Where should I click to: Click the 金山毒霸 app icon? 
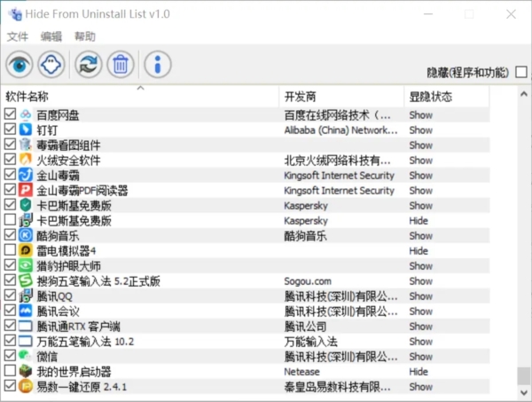click(x=26, y=175)
